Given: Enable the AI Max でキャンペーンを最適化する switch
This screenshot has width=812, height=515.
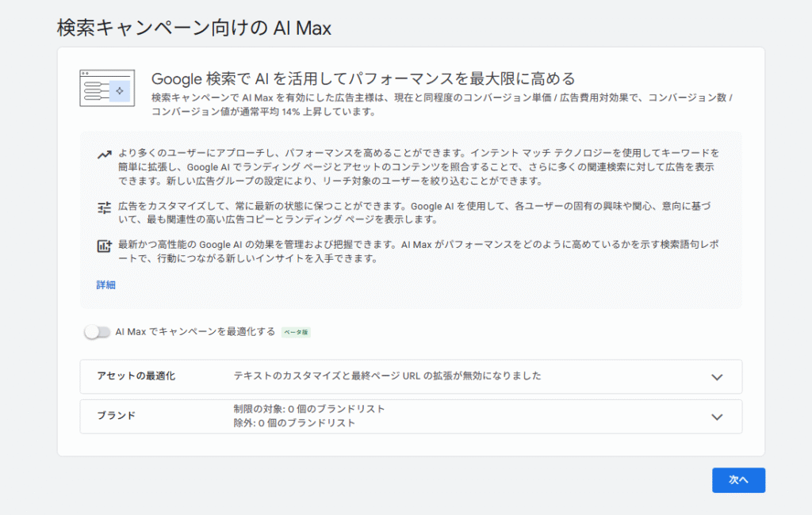Looking at the screenshot, I should pyautogui.click(x=98, y=332).
